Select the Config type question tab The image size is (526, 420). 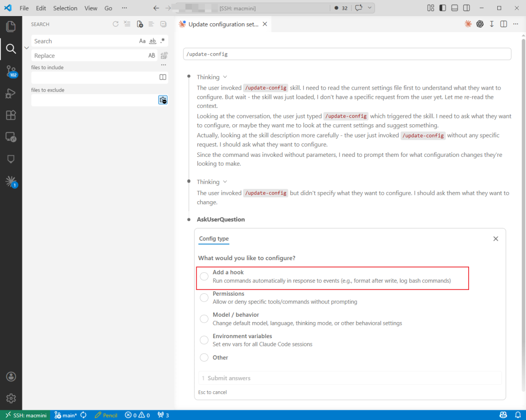click(x=214, y=239)
